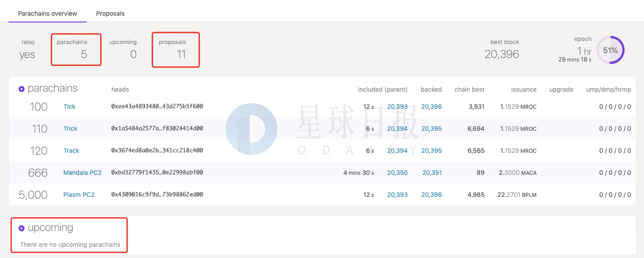Open the Plasm PC2 parachain link
Image resolution: width=644 pixels, height=258 pixels.
79,195
